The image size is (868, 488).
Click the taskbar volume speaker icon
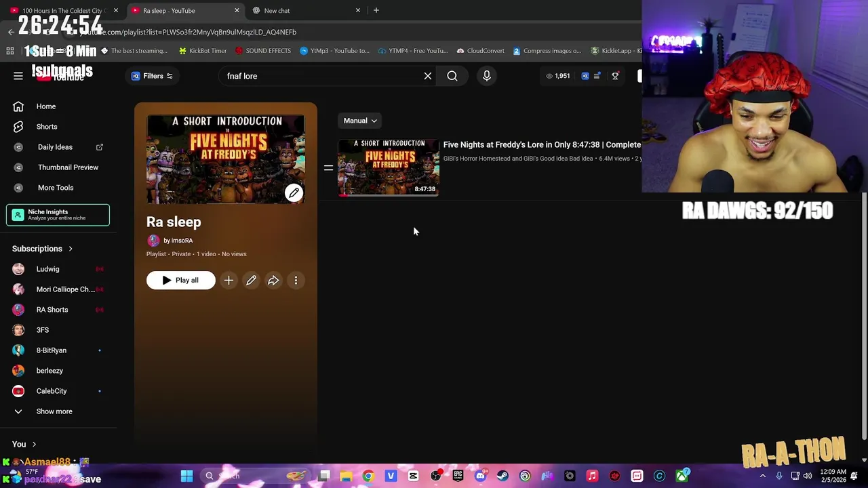(x=808, y=476)
